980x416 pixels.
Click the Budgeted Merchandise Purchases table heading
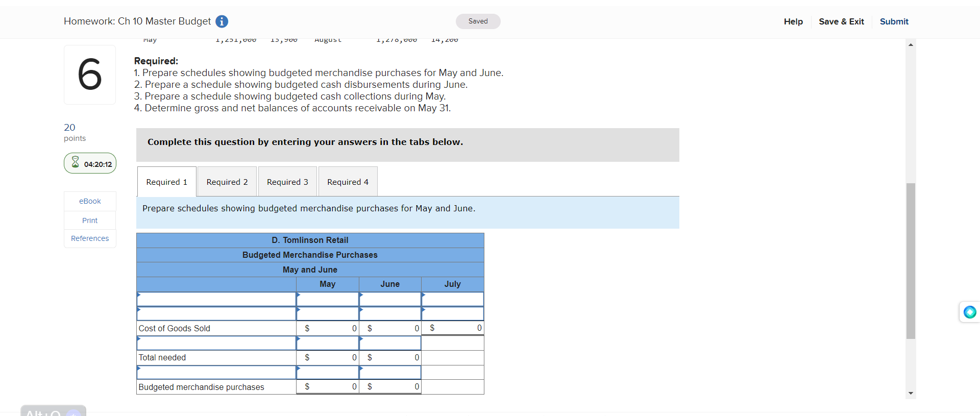(x=310, y=255)
